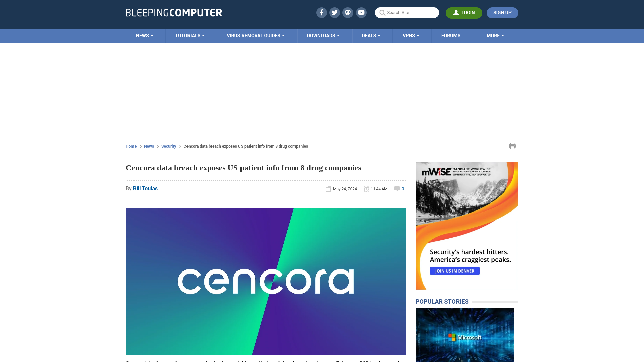Viewport: 644px width, 362px height.
Task: Click the Cencora article thumbnail image
Action: 265,281
